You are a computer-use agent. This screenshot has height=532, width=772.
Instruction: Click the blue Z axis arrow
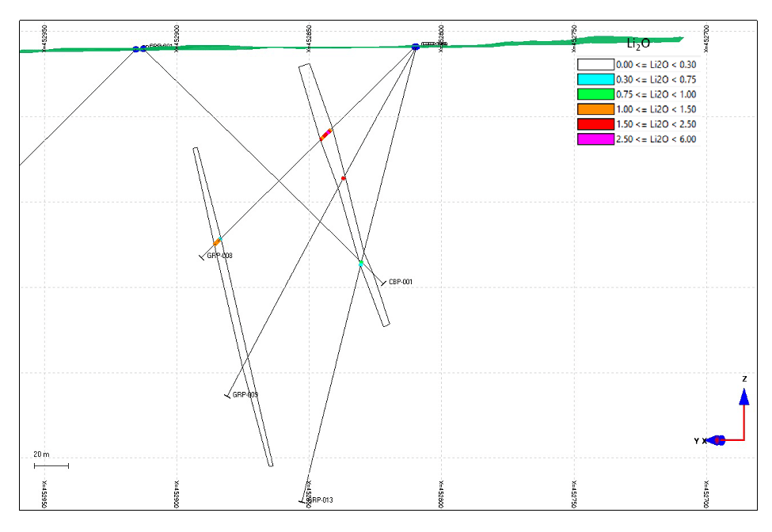point(743,398)
